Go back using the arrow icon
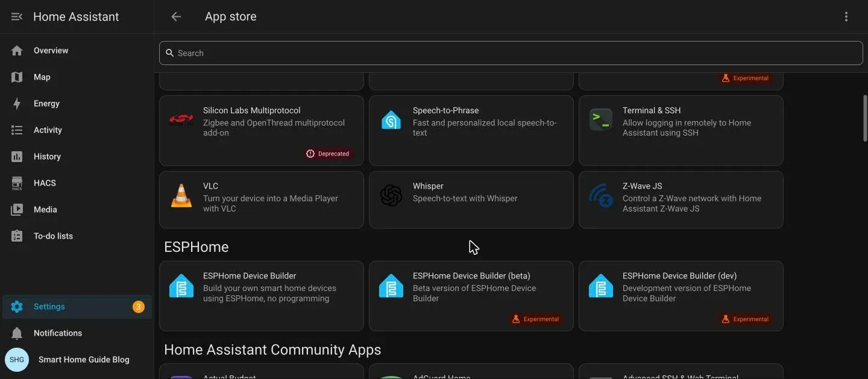868x379 pixels. (176, 17)
